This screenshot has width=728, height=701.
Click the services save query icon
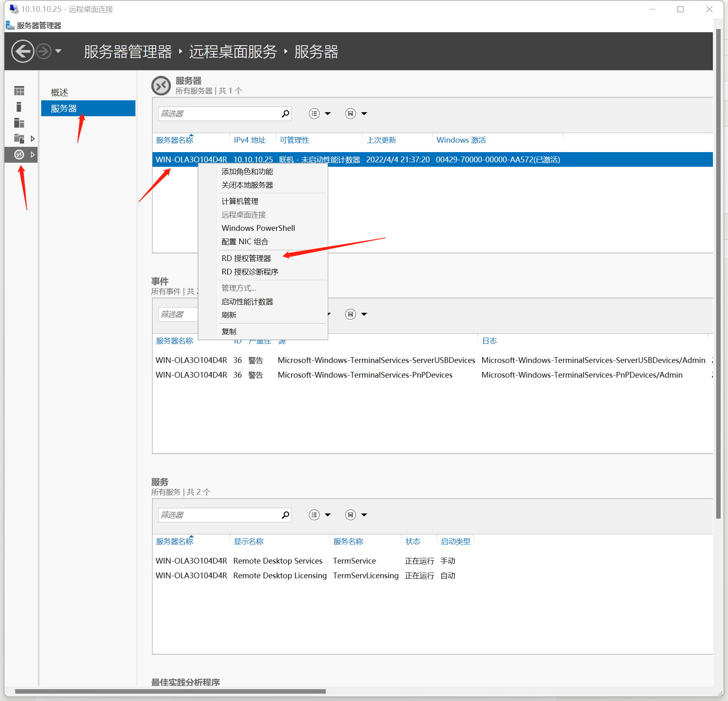[x=350, y=515]
